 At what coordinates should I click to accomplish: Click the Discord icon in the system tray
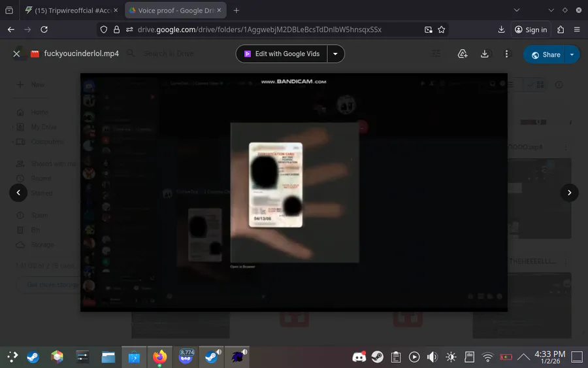359,357
